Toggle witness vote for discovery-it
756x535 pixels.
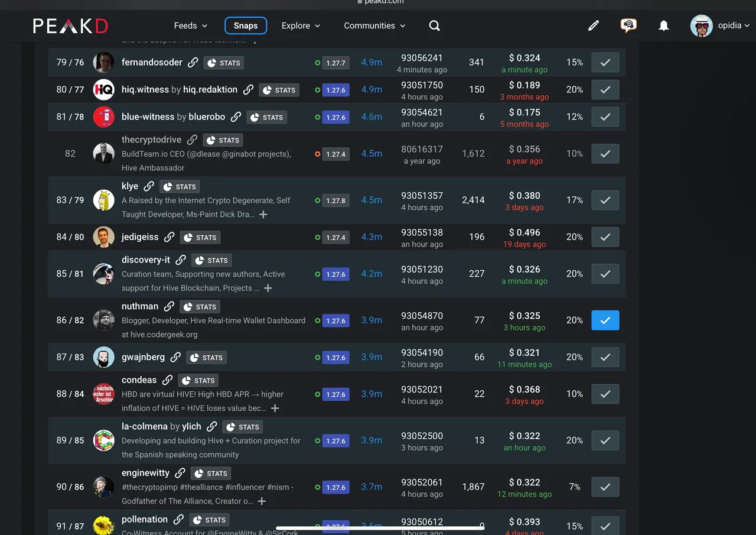click(x=605, y=274)
